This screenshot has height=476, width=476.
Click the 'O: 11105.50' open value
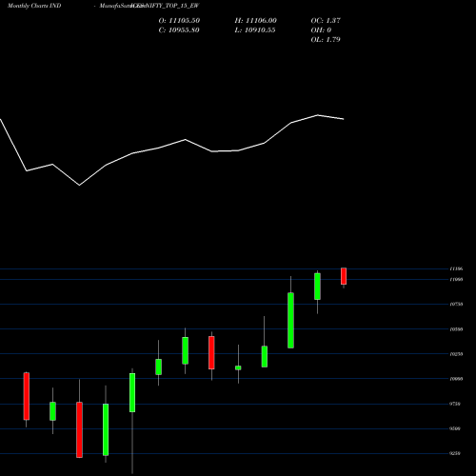179,21
